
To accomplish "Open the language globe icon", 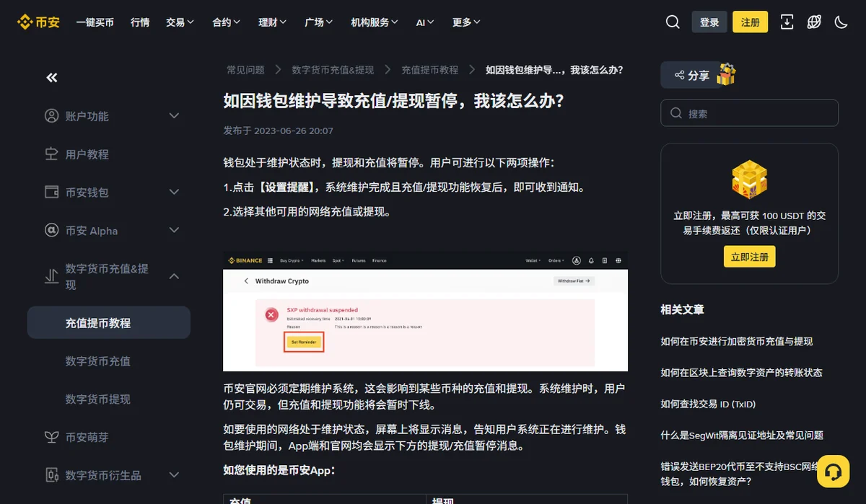I will [x=814, y=22].
